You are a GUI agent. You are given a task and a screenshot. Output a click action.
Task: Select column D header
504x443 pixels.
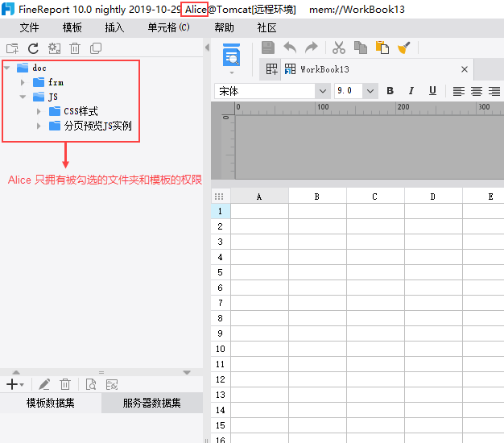(433, 197)
